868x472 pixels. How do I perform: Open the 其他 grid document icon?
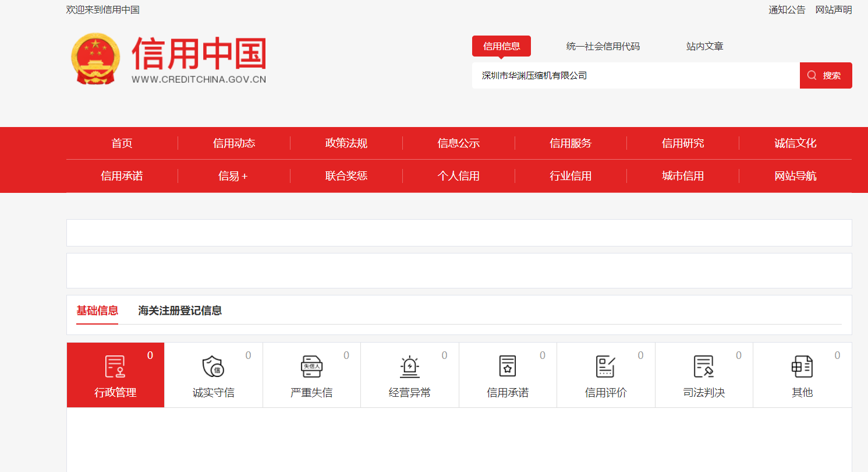(802, 367)
